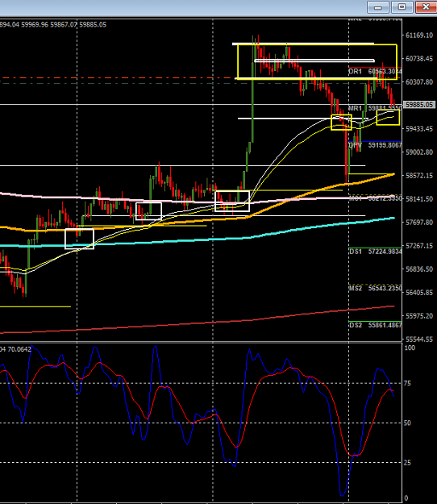
Task: Click price scale value 59002.80
Action: [419, 152]
